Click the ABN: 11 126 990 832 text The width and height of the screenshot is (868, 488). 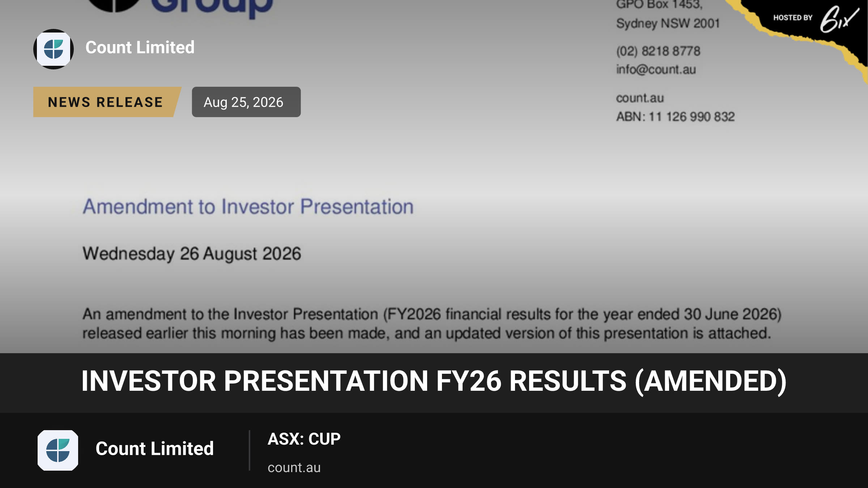click(676, 117)
